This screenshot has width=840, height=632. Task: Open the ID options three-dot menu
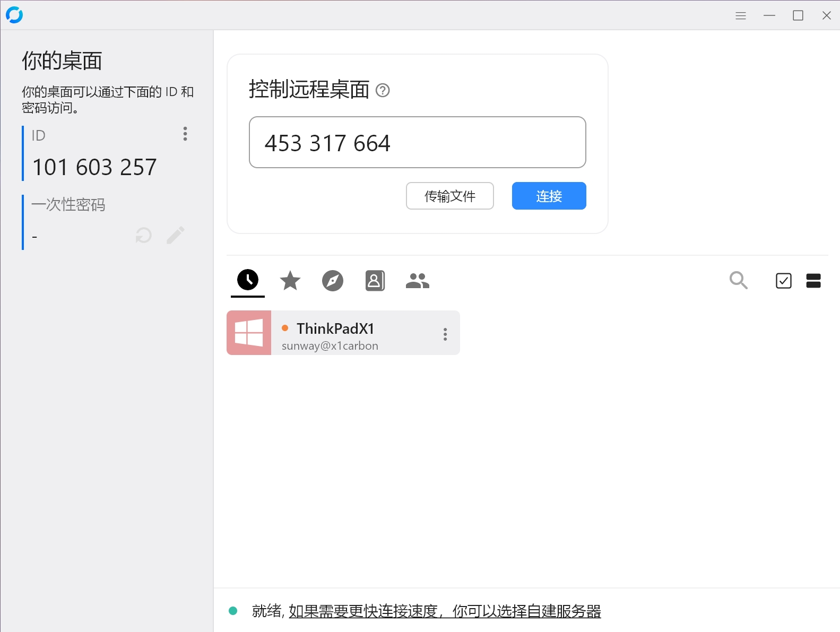coord(185,134)
